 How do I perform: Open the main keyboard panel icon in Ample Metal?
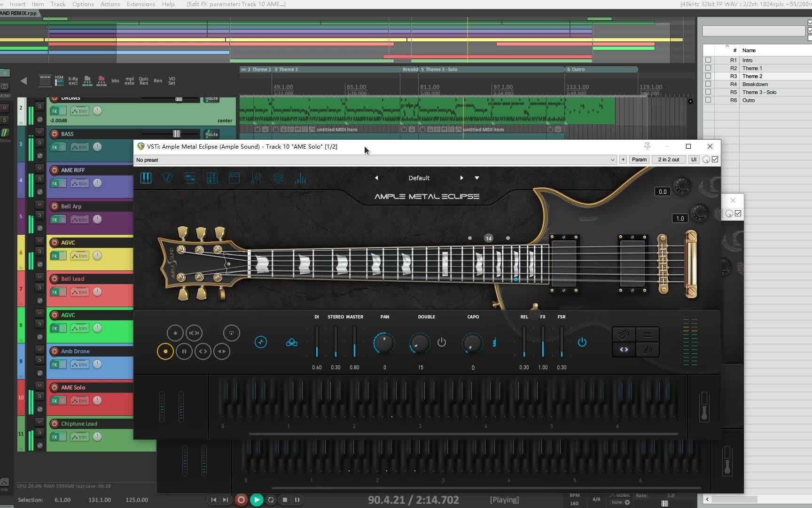(x=146, y=178)
